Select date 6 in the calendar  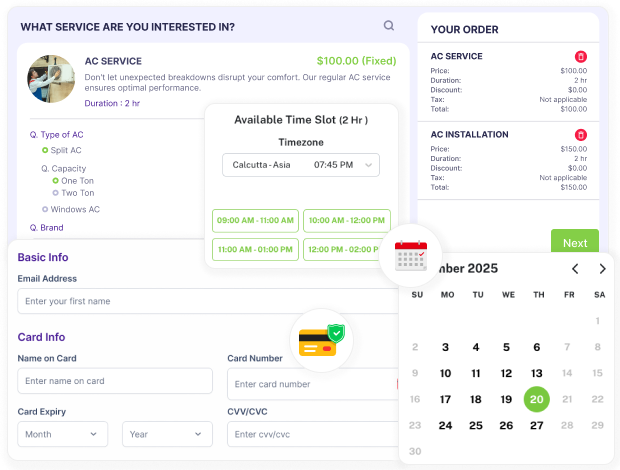click(537, 347)
